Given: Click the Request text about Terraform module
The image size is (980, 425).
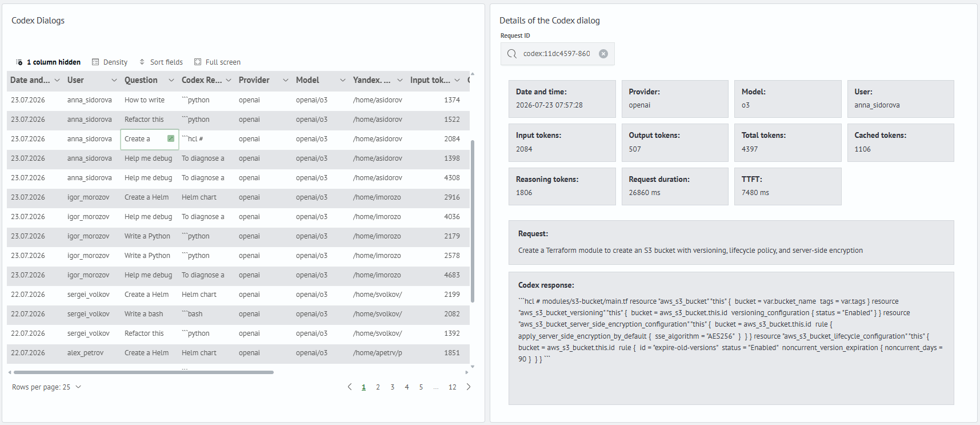Looking at the screenshot, I should (x=690, y=251).
